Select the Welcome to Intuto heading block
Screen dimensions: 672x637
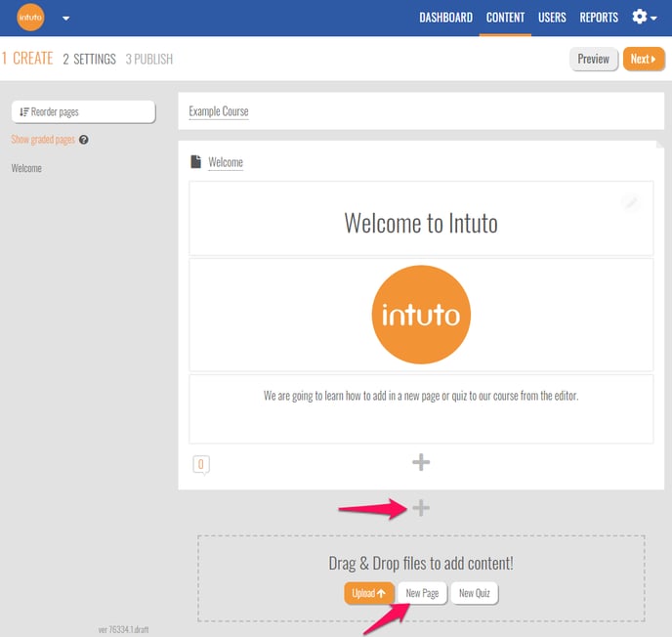pyautogui.click(x=421, y=218)
